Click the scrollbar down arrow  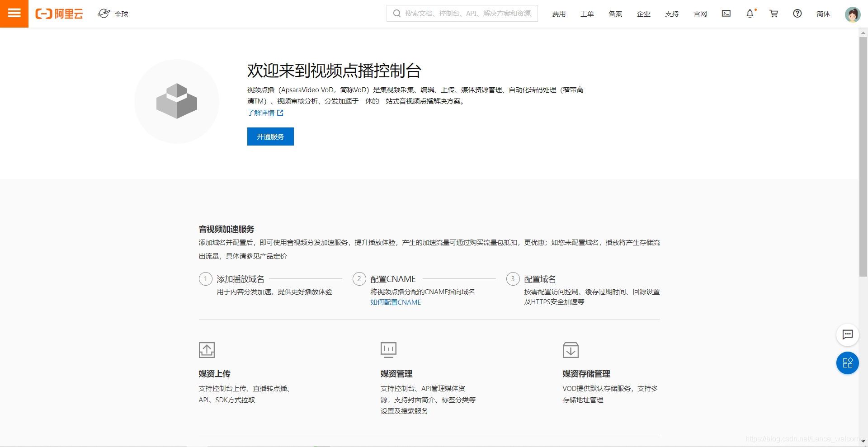(863, 441)
